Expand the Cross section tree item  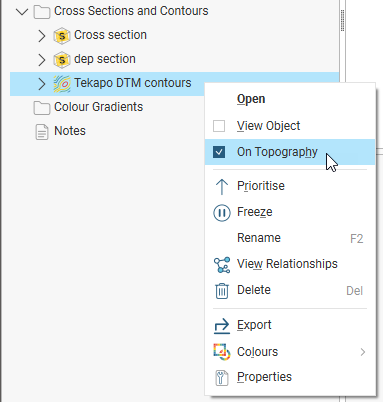[41, 36]
